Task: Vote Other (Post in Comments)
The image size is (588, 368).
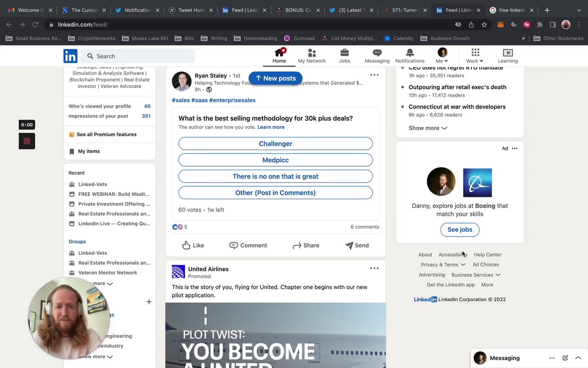Action: click(276, 193)
